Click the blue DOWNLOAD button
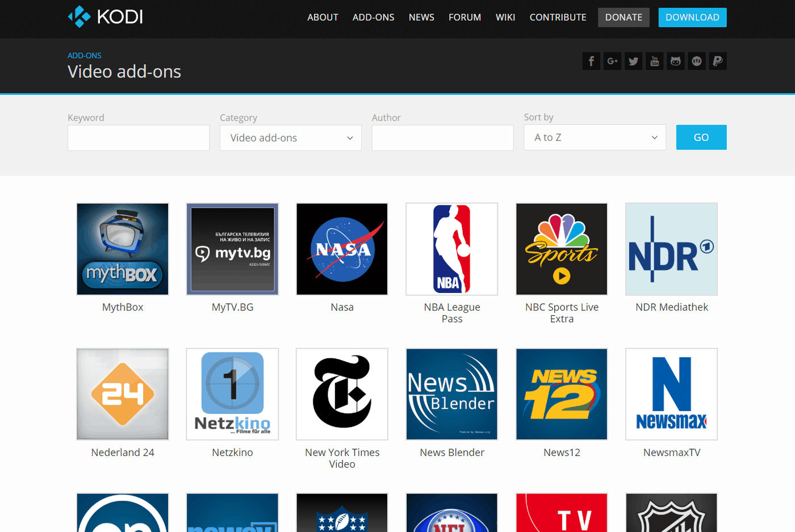This screenshot has height=532, width=795. 692,18
